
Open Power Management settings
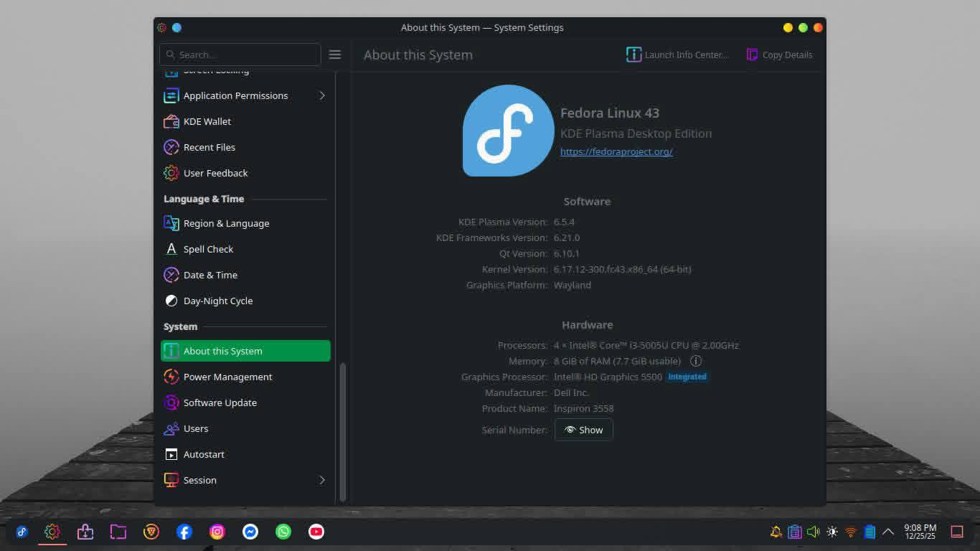click(x=245, y=377)
